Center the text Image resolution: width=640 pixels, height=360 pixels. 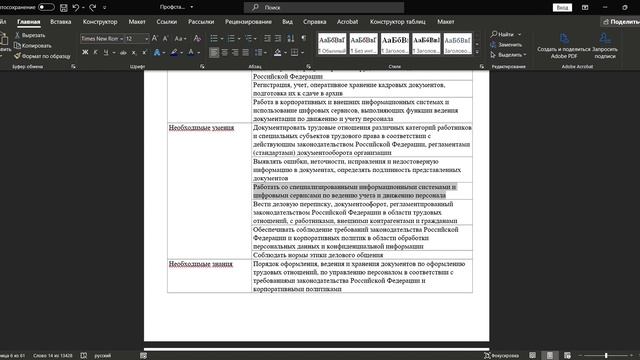224,52
